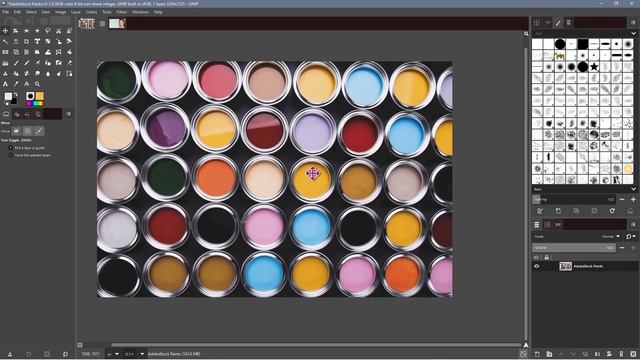Image resolution: width=640 pixels, height=360 pixels.
Task: Select the Zoom magnifier tool
Action: [37, 84]
